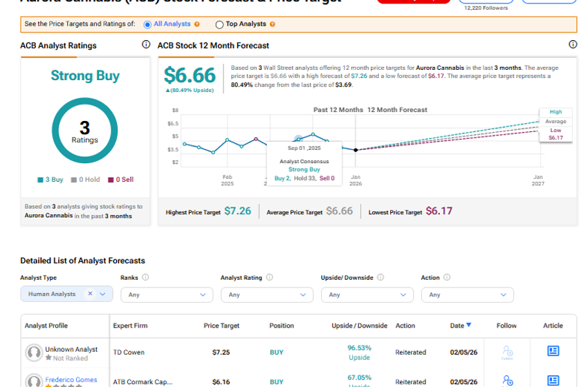This screenshot has width=588, height=387.
Task: Click the orange help icon beside Top Analysts
Action: [272, 24]
